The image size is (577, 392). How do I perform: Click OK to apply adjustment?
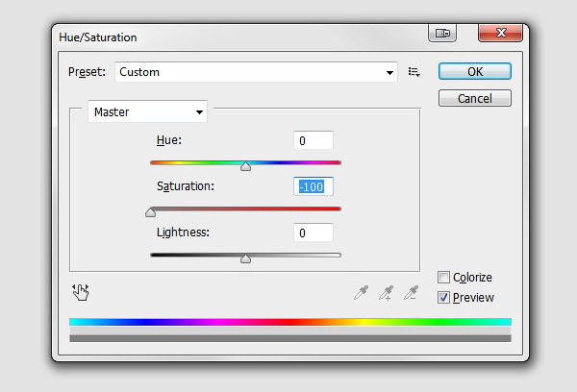point(475,71)
